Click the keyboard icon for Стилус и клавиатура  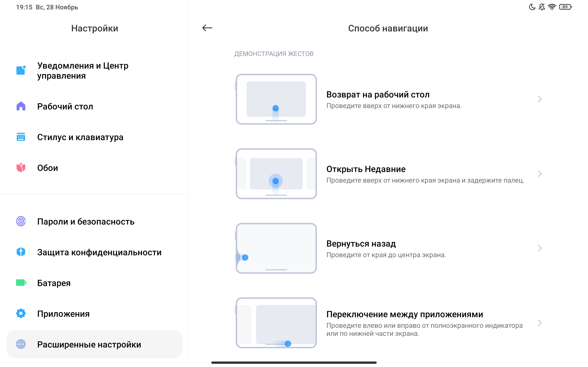click(x=21, y=137)
